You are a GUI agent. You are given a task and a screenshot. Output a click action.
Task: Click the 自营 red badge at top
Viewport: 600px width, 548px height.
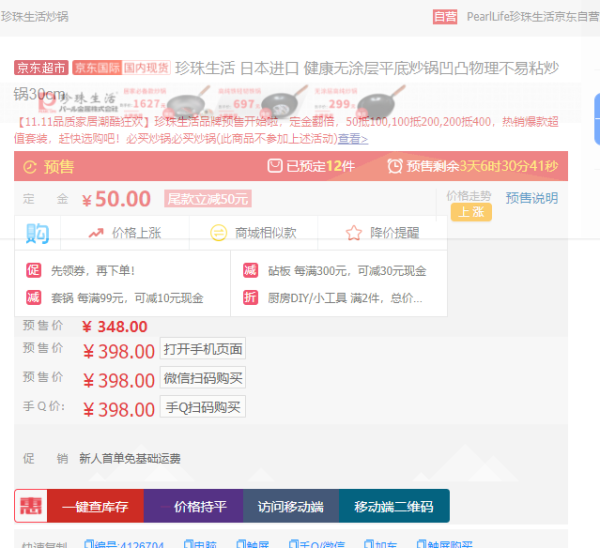click(445, 17)
